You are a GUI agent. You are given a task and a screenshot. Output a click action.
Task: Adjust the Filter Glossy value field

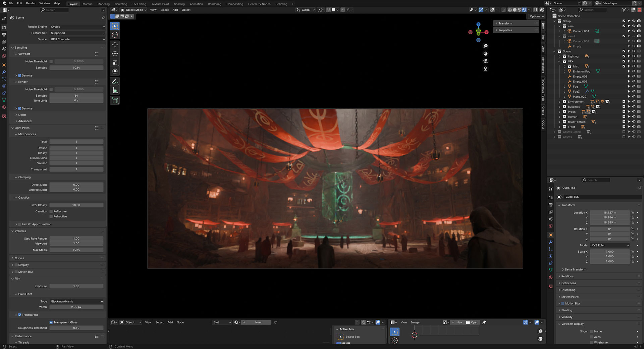[76, 205]
